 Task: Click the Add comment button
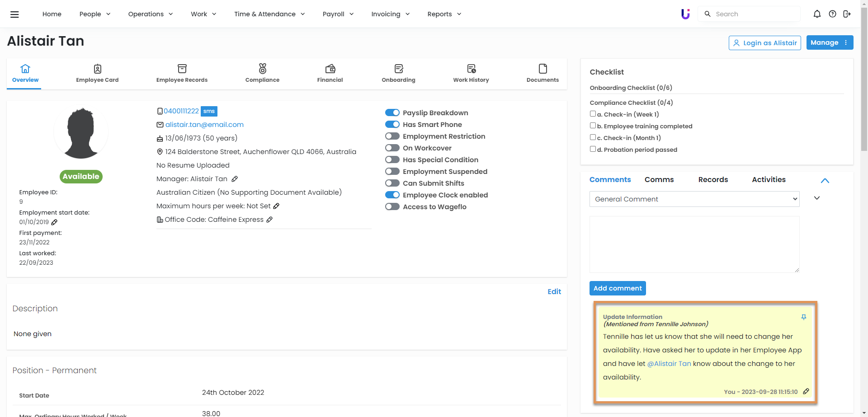[618, 288]
